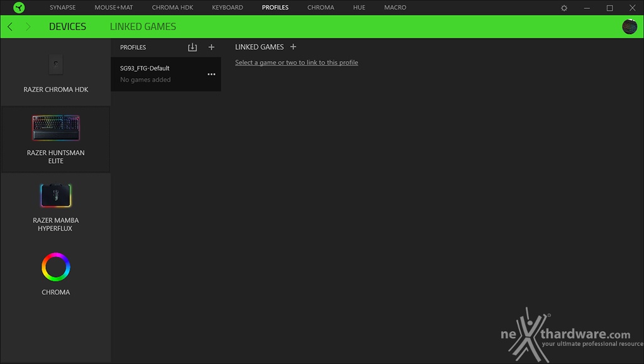Click the Profiles panel heading
644x364 pixels.
tap(133, 47)
